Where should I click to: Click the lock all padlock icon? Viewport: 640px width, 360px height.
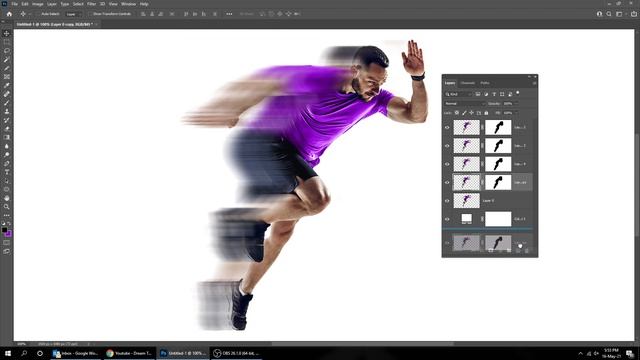pos(486,113)
